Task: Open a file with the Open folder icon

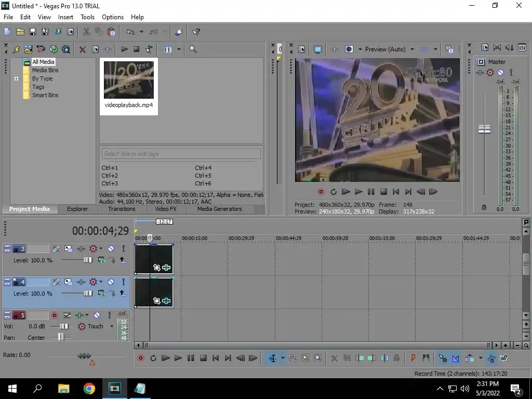Action: pos(20,32)
